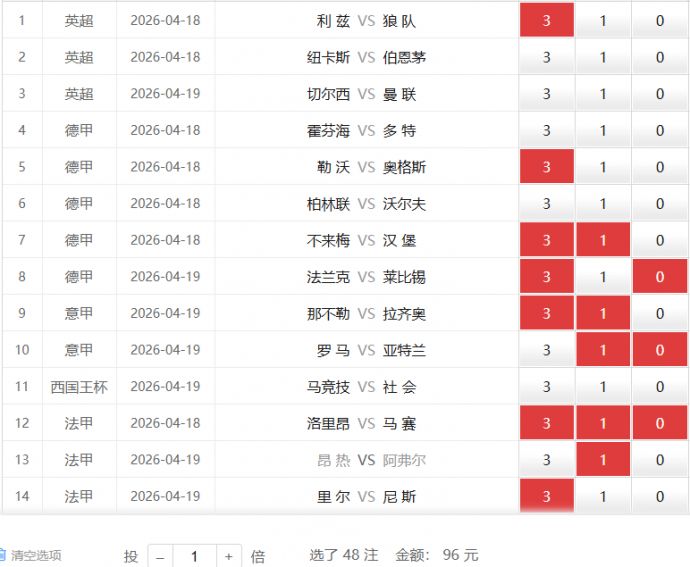Deselect draw 1 for 昂热 vs 阿弗尔
Image resolution: width=690 pixels, height=567 pixels.
(603, 460)
